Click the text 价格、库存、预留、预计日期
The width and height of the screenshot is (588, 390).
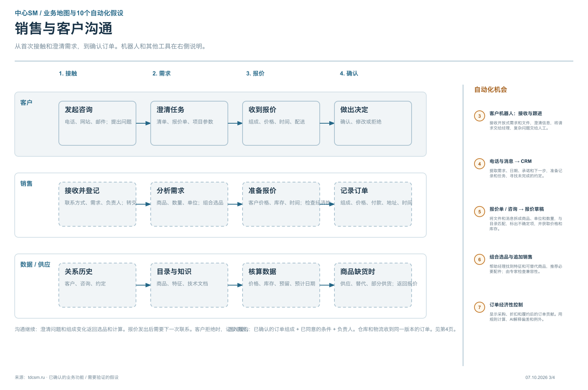click(282, 284)
